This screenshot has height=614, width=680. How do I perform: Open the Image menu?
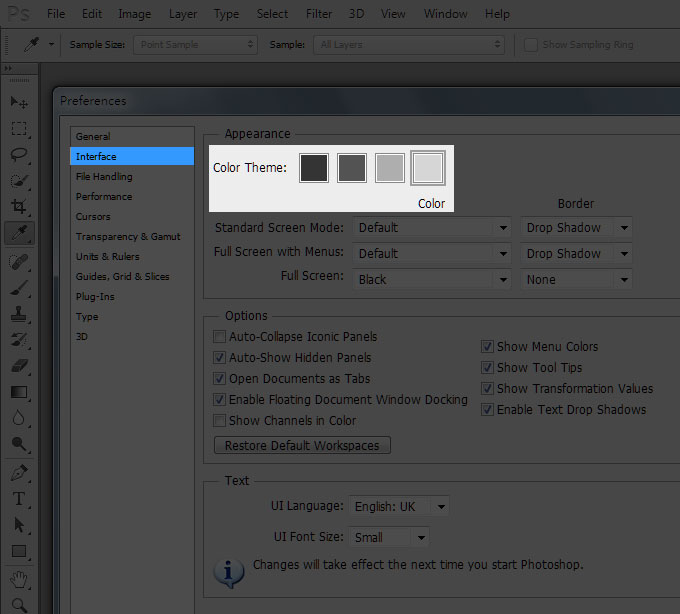coord(134,14)
